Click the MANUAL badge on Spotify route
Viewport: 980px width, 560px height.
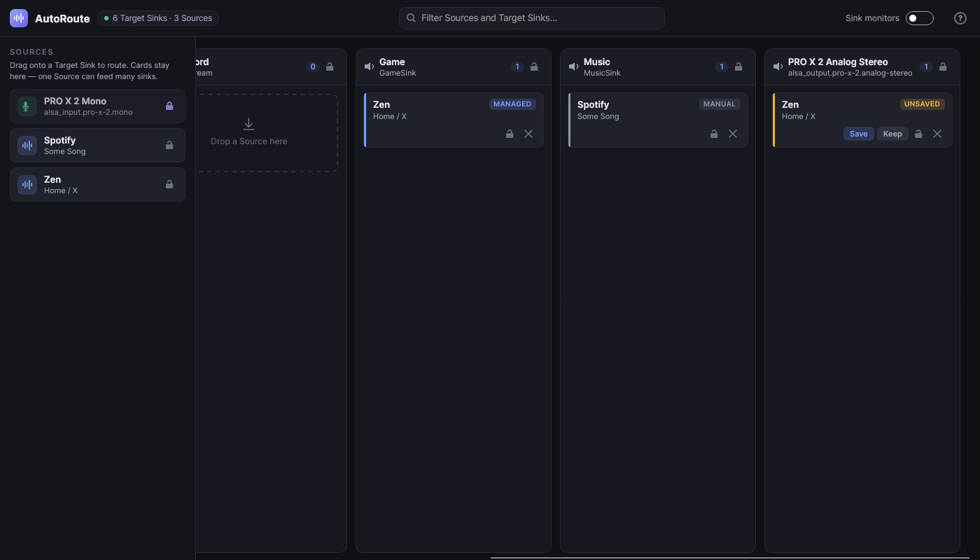720,104
